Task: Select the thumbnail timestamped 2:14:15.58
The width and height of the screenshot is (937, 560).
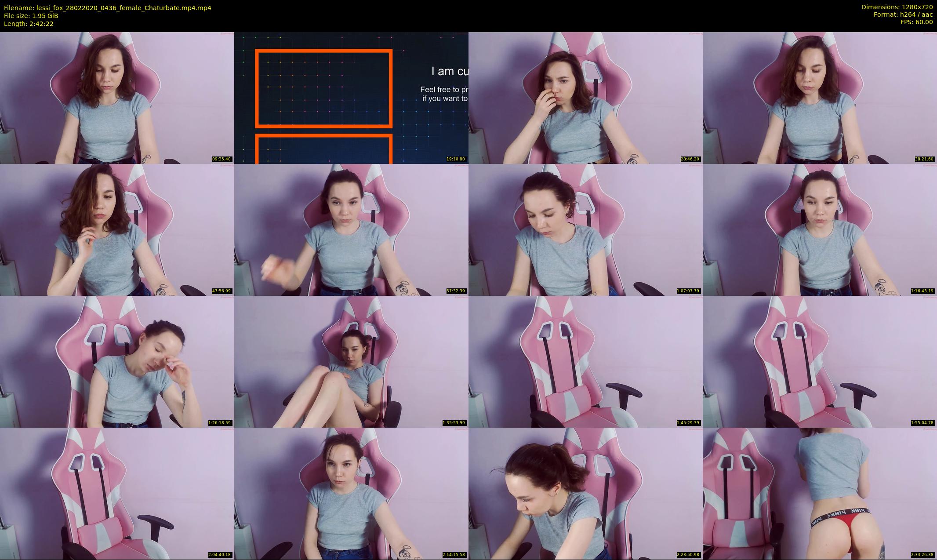Action: tap(351, 493)
